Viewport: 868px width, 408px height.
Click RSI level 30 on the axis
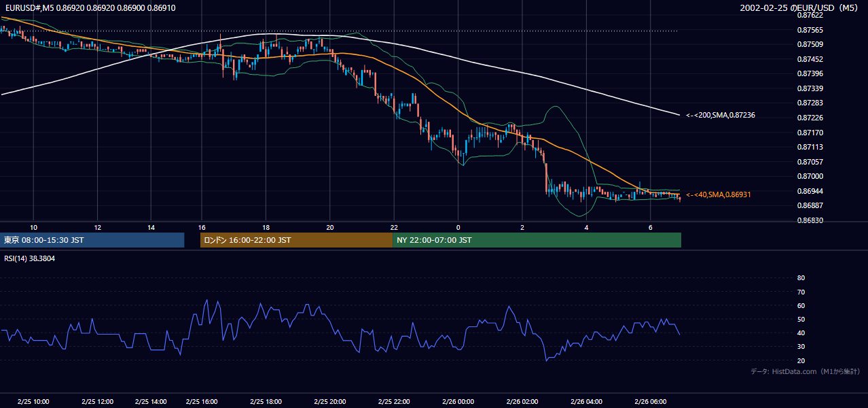[x=801, y=347]
